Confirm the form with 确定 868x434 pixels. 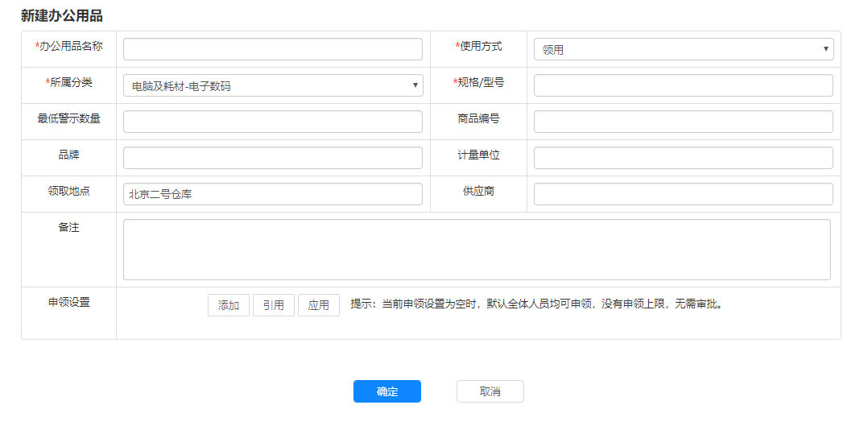[386, 391]
